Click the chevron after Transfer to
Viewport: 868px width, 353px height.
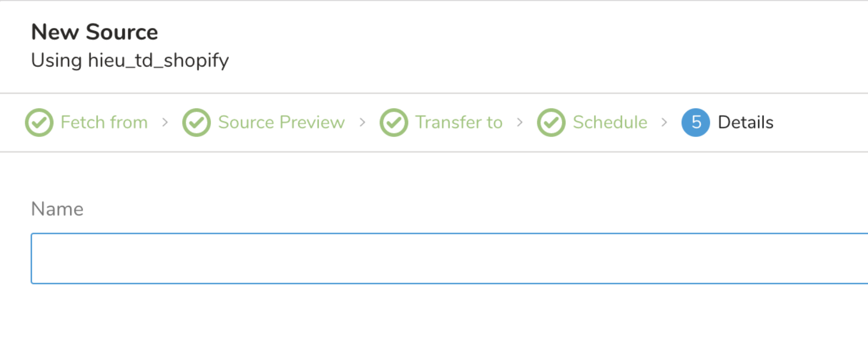pos(520,123)
